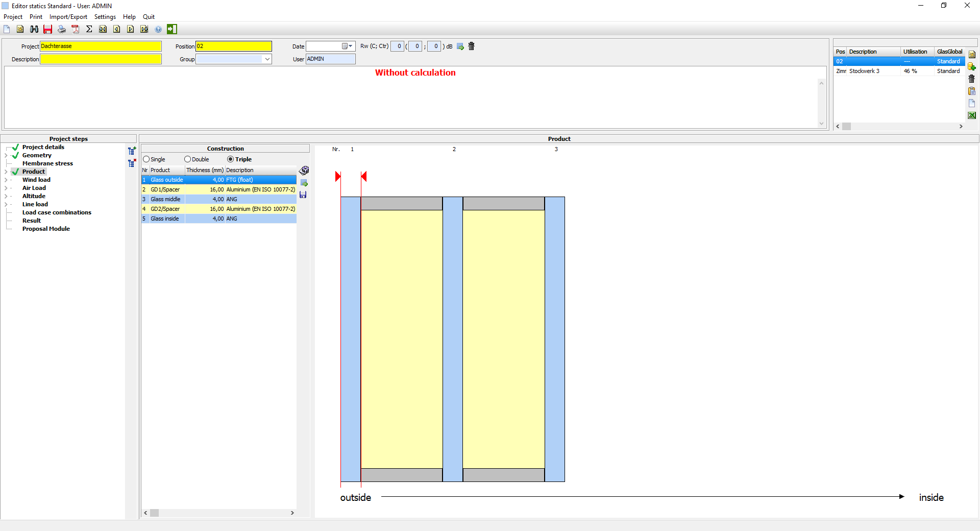This screenshot has width=980, height=531.
Task: Open the Project menu
Action: coord(13,17)
